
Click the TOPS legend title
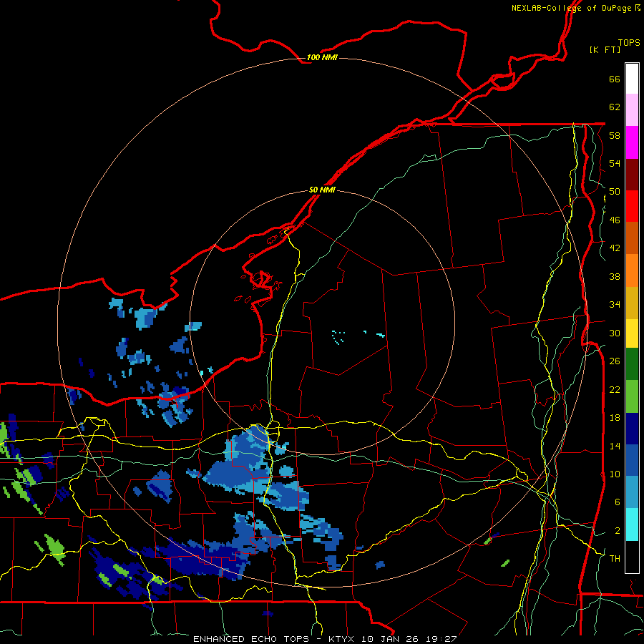click(x=629, y=43)
